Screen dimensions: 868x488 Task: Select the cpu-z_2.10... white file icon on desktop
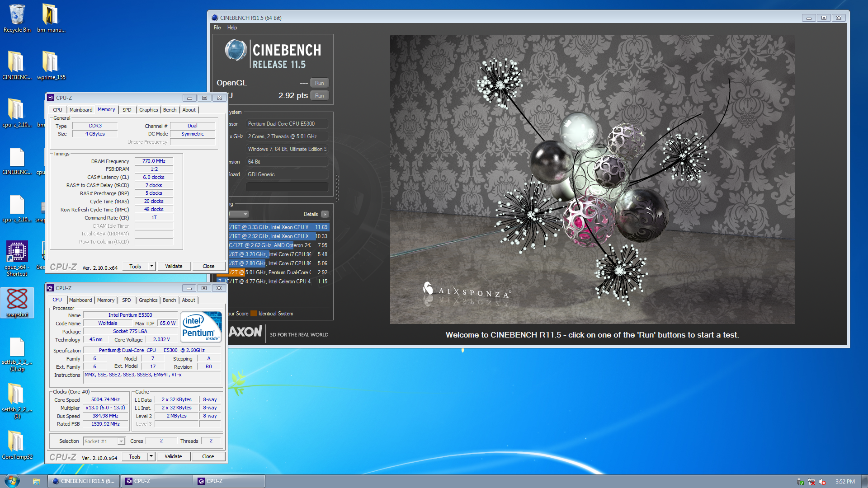(x=17, y=208)
